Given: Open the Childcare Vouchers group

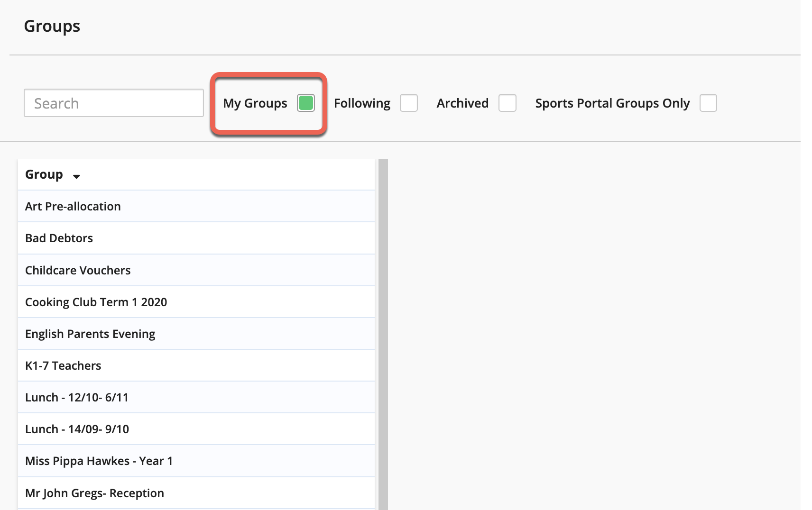Looking at the screenshot, I should click(196, 270).
